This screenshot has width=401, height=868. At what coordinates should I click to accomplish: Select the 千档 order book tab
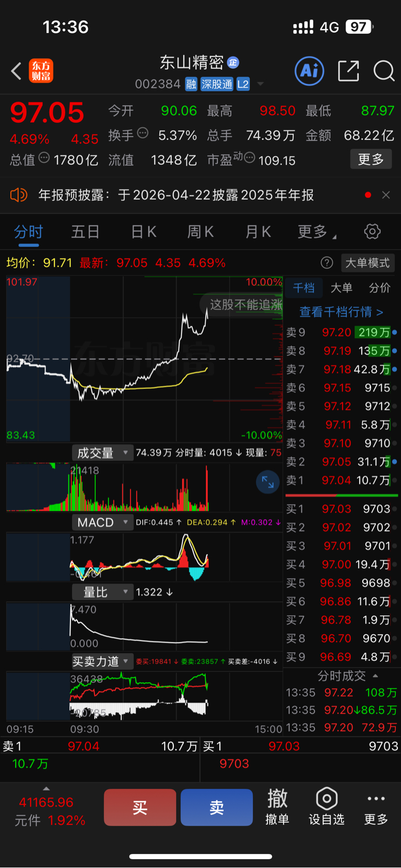304,288
